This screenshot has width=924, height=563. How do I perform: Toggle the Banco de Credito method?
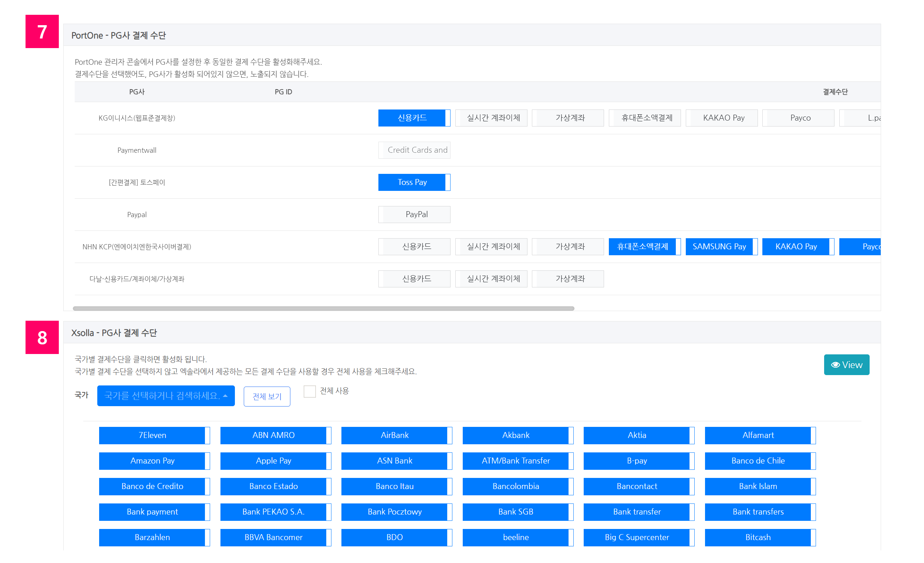point(154,486)
